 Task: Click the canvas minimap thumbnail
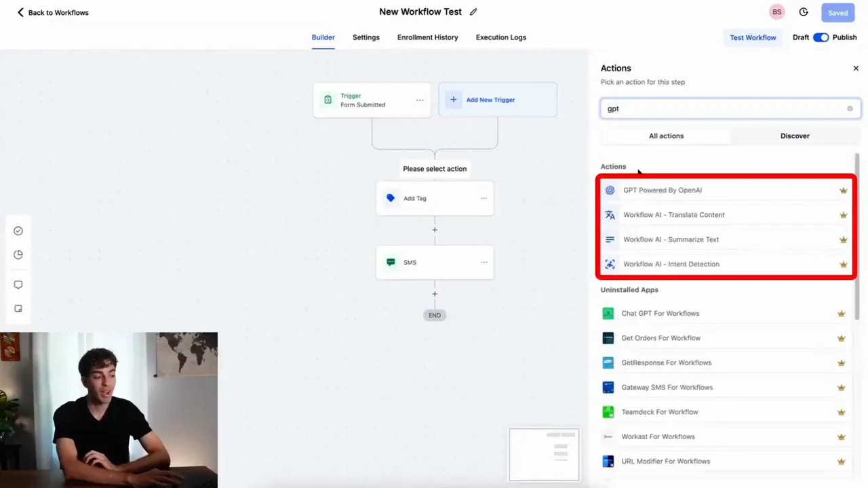(545, 454)
